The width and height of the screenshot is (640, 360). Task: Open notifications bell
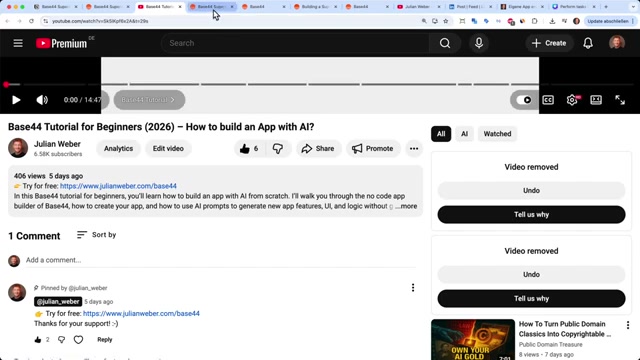click(x=588, y=43)
